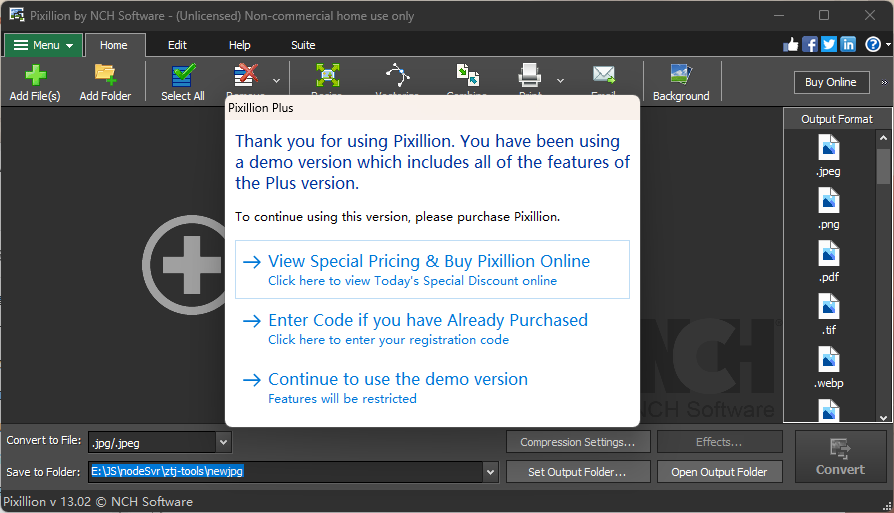The height and width of the screenshot is (513, 894).
Task: Open the green Menu dropdown
Action: pyautogui.click(x=44, y=45)
